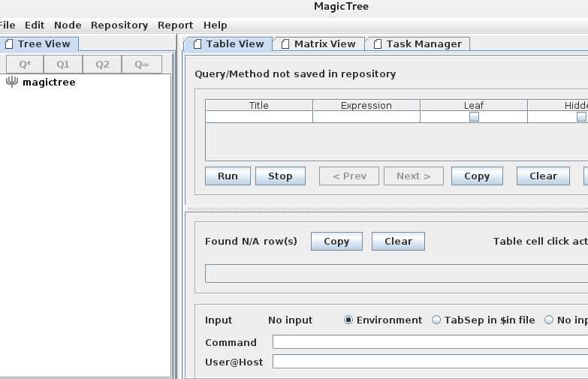Switch to the Table View tab
Screen dimensions: 588x379
[228, 44]
